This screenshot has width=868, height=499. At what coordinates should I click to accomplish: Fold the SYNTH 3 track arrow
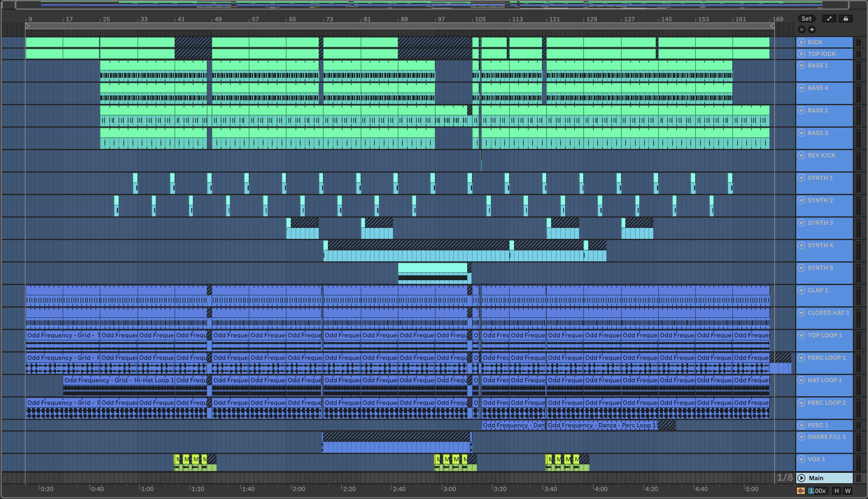click(801, 223)
